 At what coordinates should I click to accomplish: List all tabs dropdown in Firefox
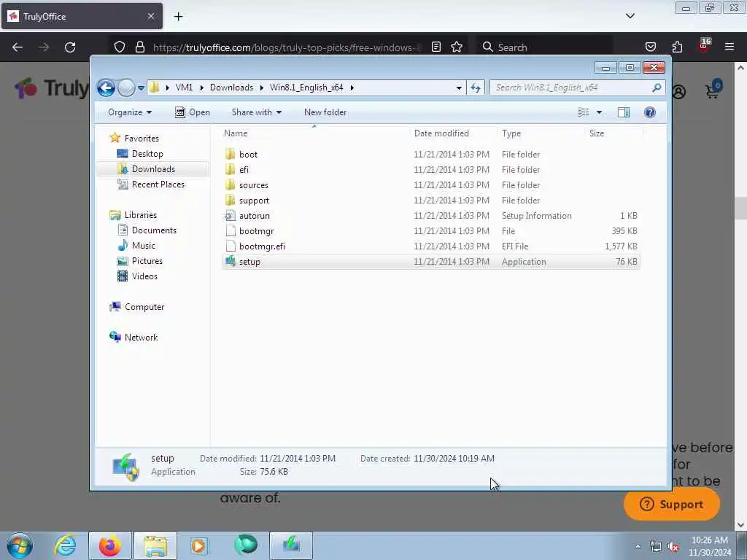630,16
